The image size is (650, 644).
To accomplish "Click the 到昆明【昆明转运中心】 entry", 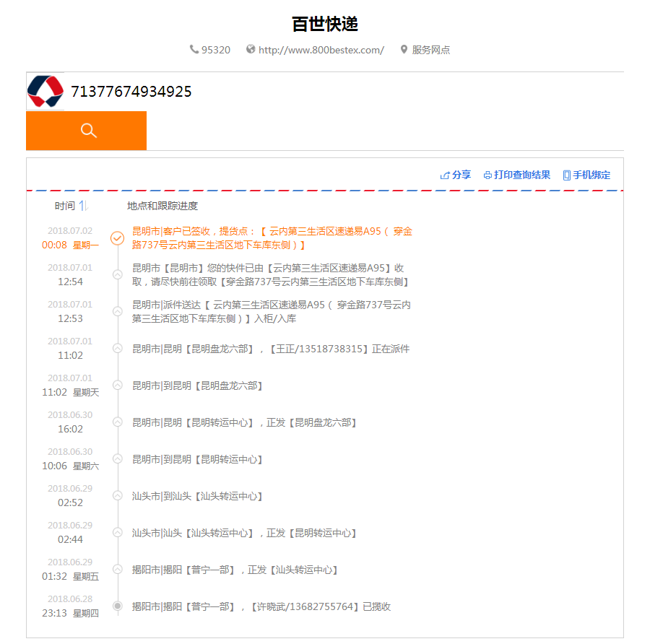I will (x=197, y=460).
